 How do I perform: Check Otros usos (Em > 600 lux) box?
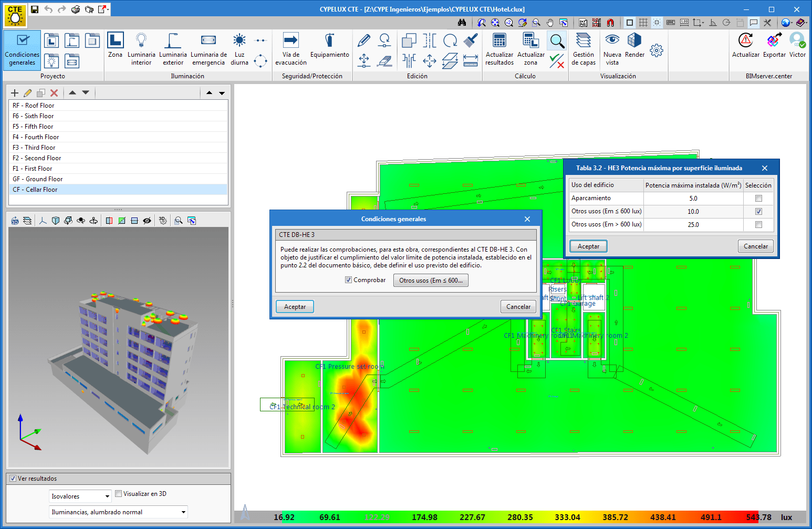pyautogui.click(x=758, y=224)
